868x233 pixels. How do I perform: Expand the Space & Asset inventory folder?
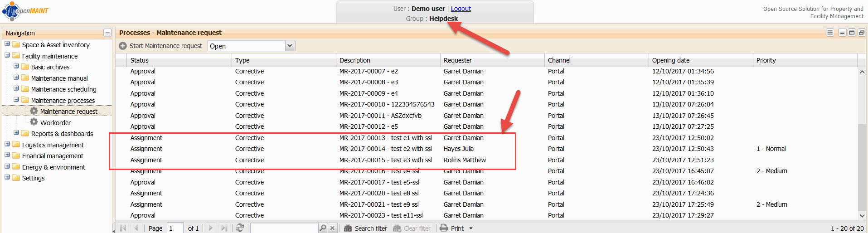point(7,44)
